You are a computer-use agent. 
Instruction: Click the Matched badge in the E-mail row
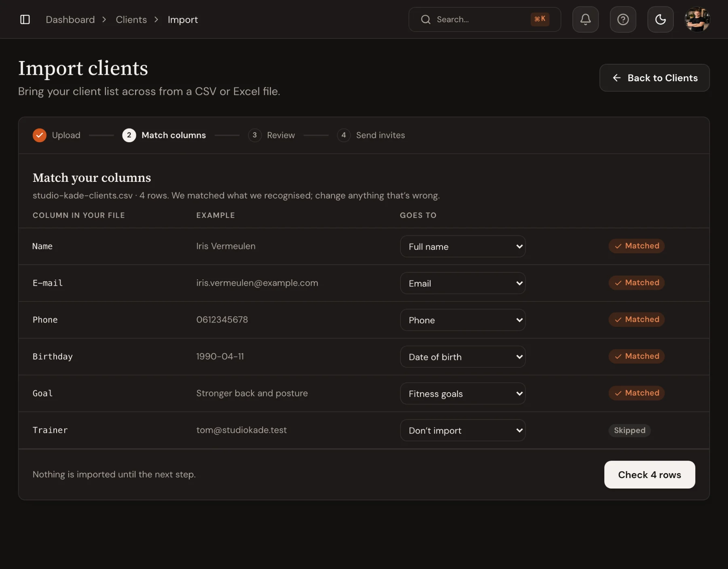637,283
